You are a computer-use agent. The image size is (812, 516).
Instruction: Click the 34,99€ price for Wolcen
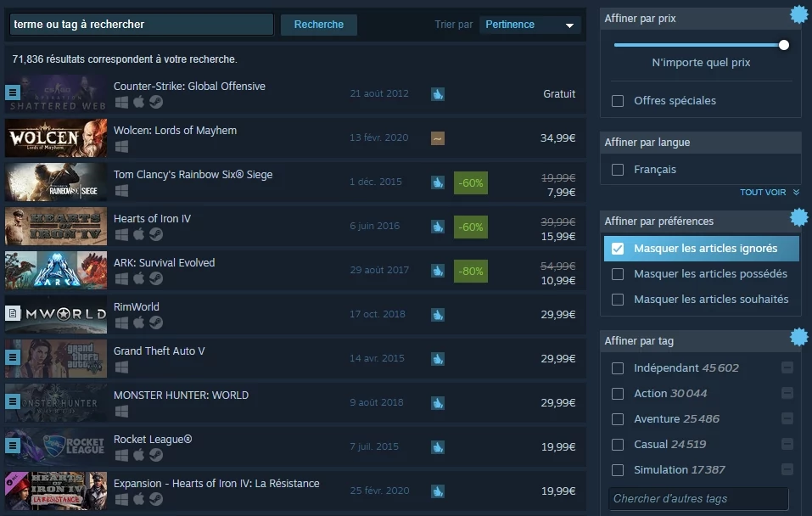click(x=557, y=137)
